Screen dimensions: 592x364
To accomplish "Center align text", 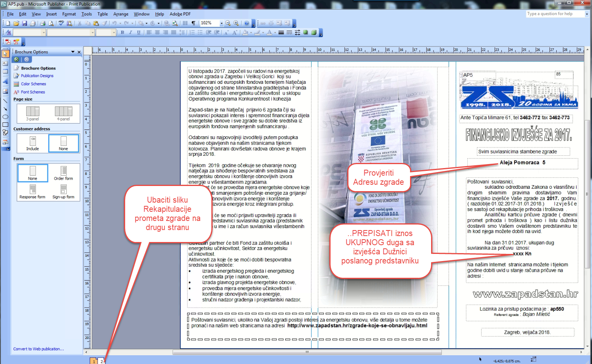I will point(157,33).
